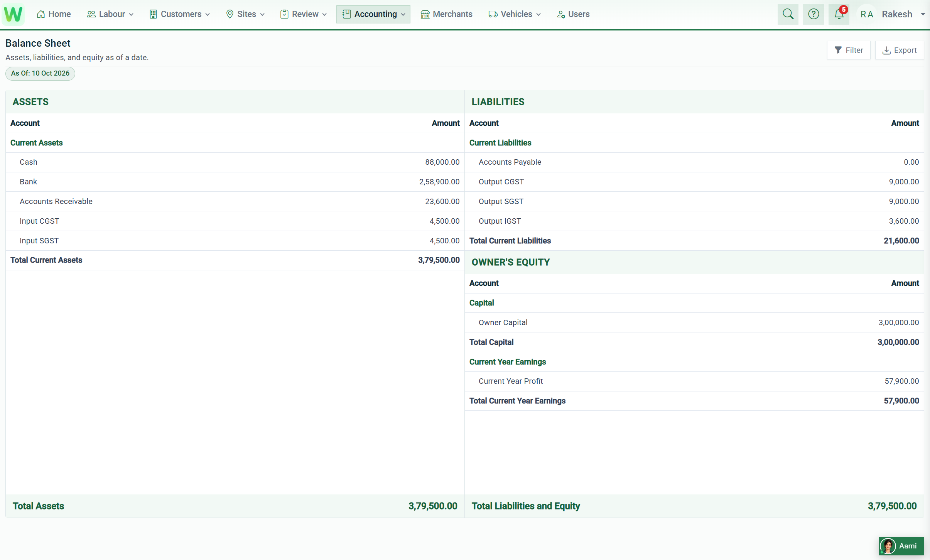Image resolution: width=930 pixels, height=560 pixels.
Task: Click the green W logo icon
Action: [14, 14]
